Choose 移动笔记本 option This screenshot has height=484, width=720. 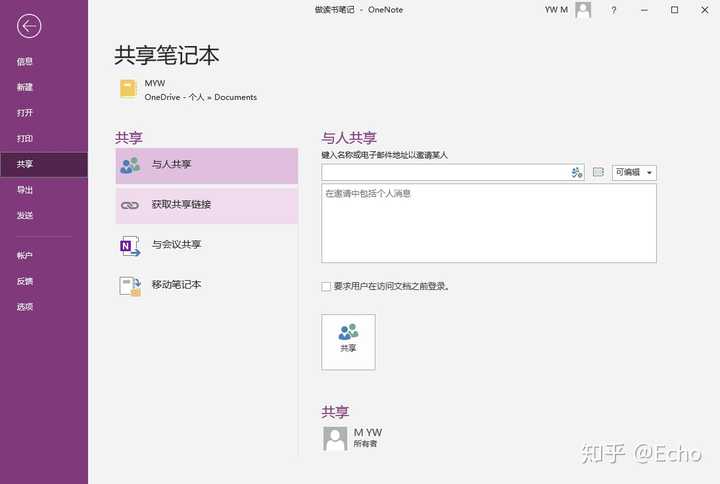coord(207,285)
